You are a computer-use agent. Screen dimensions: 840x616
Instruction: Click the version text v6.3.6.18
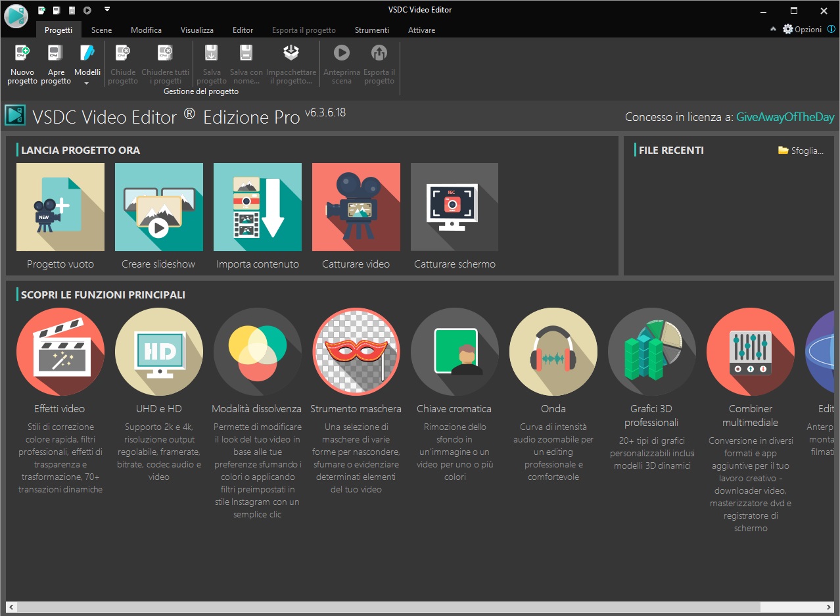325,112
